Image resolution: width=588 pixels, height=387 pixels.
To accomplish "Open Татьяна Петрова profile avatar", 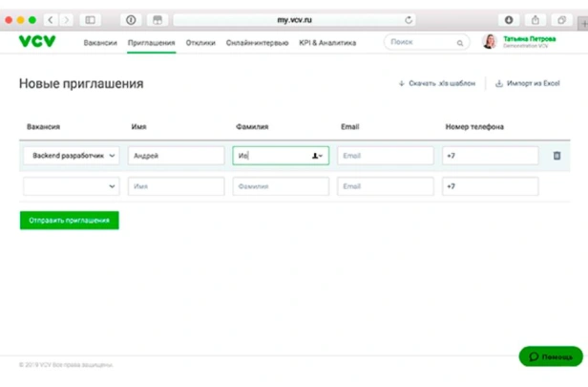I will pos(490,41).
